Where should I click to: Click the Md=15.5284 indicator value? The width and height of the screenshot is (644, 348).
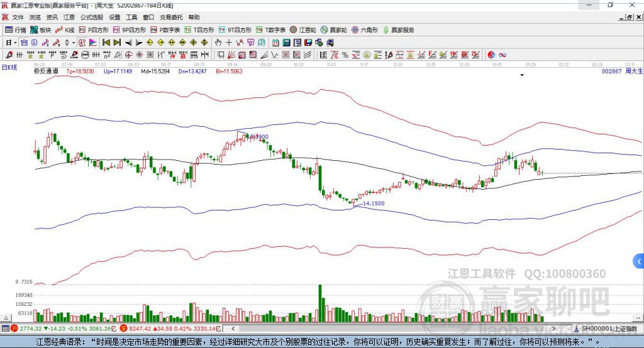[x=155, y=71]
